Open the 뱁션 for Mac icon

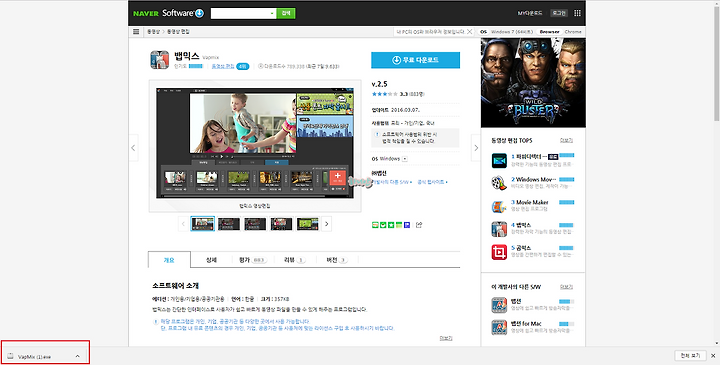tap(499, 327)
